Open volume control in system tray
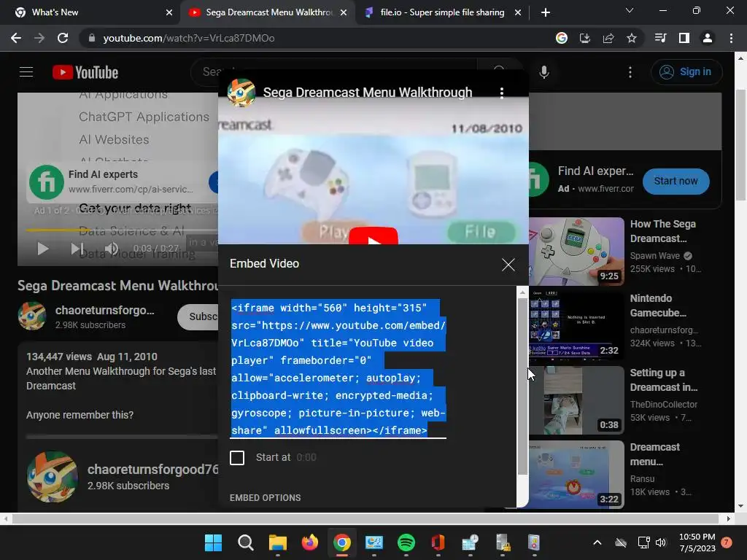Viewport: 747px width, 560px height. coord(661,542)
